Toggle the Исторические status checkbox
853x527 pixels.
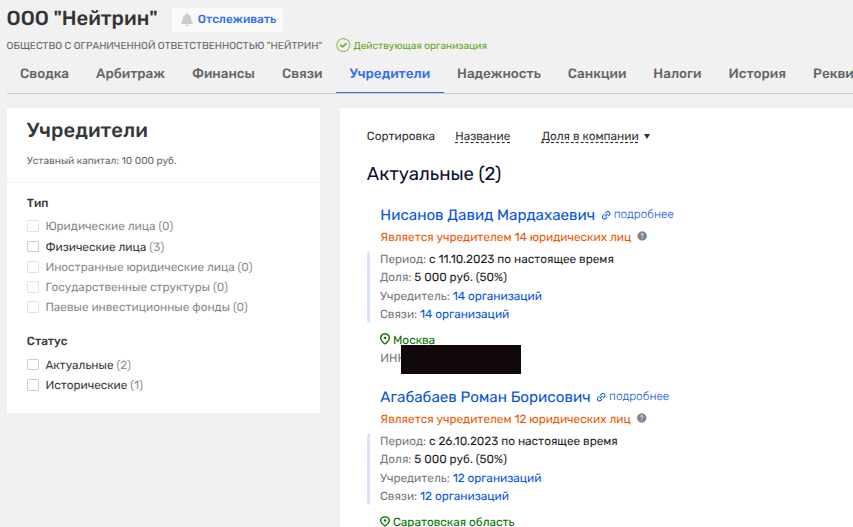(33, 385)
